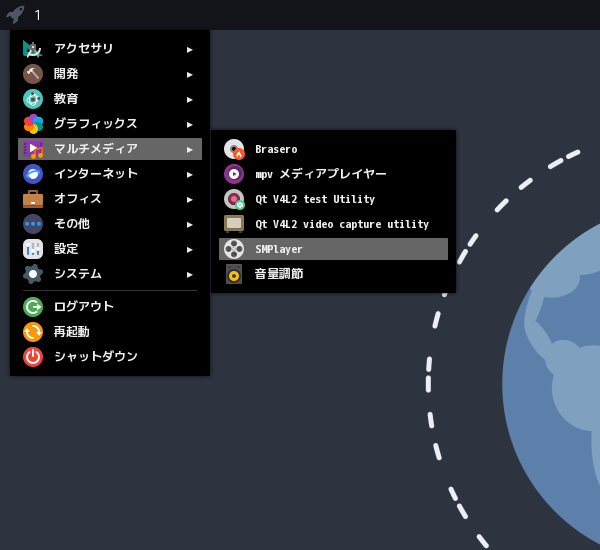600x550 pixels.
Task: Launch mpv メディアプレイヤー
Action: (333, 174)
